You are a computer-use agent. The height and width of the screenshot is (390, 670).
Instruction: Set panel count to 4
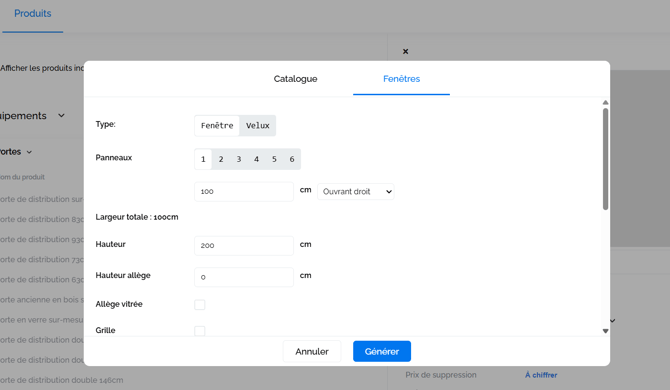256,159
